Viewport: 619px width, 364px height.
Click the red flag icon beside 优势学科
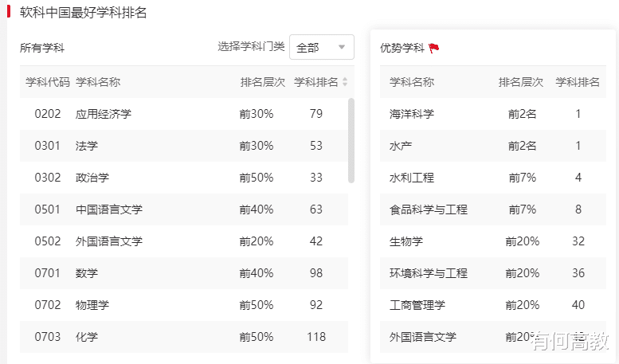[x=433, y=48]
